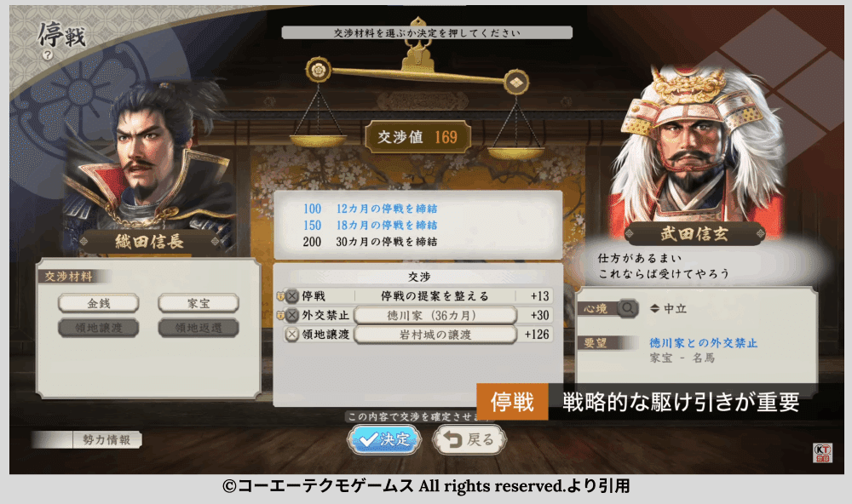Click the lock icon beside 外交禁止 row
The image size is (852, 504).
[x=280, y=315]
